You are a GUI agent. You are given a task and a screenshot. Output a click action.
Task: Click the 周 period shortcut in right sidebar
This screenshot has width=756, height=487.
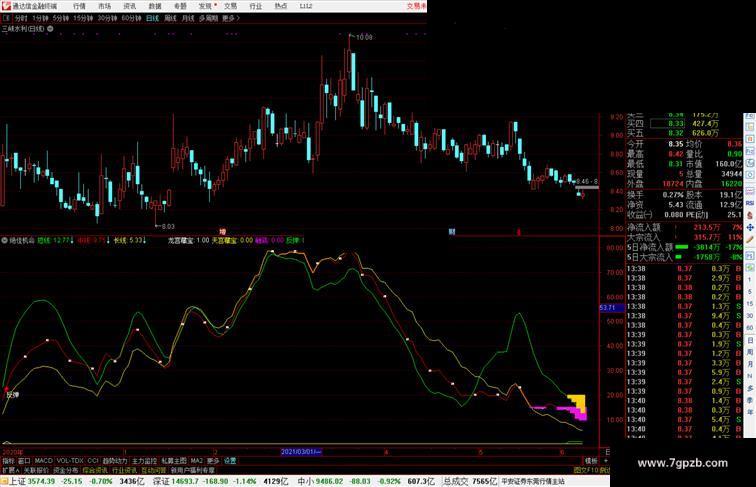(x=750, y=352)
